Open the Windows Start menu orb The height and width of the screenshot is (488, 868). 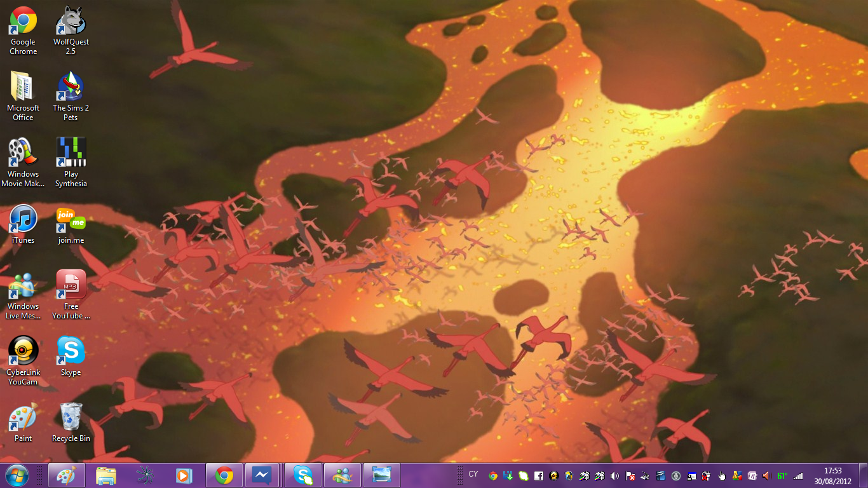coord(17,475)
